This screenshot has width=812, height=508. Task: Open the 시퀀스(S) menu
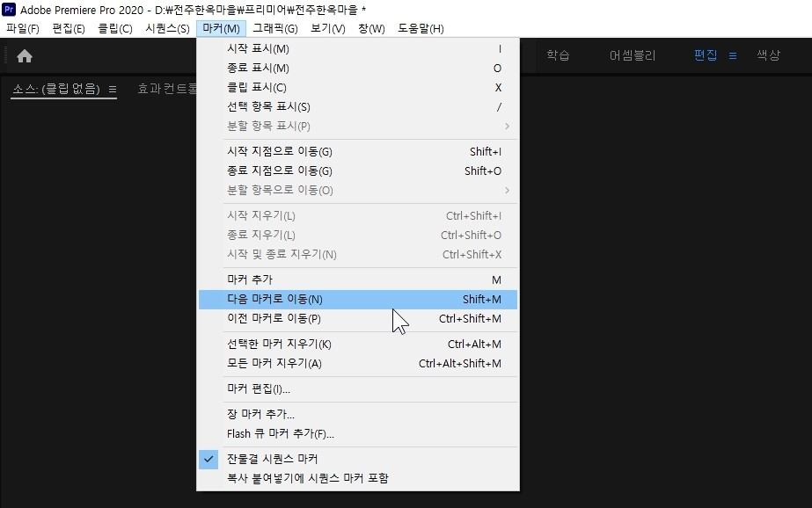167,28
